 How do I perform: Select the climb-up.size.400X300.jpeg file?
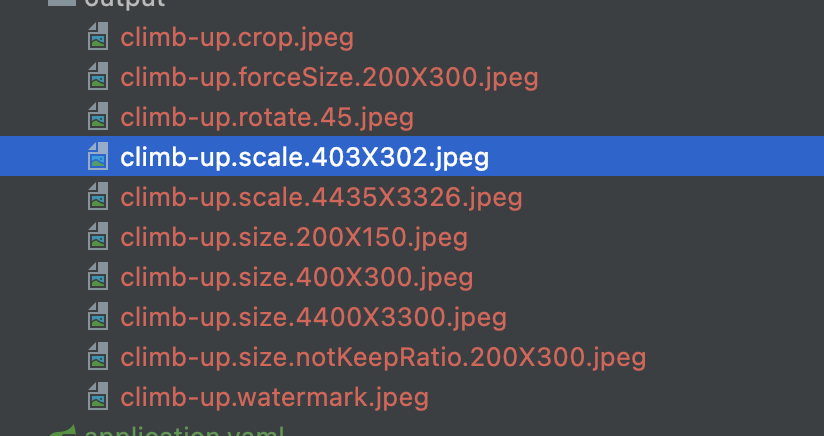tap(296, 278)
